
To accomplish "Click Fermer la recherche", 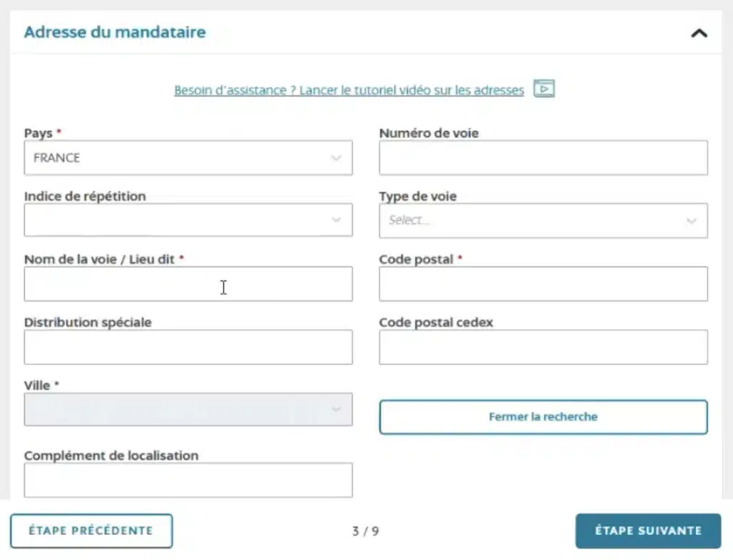I will pos(543,417).
